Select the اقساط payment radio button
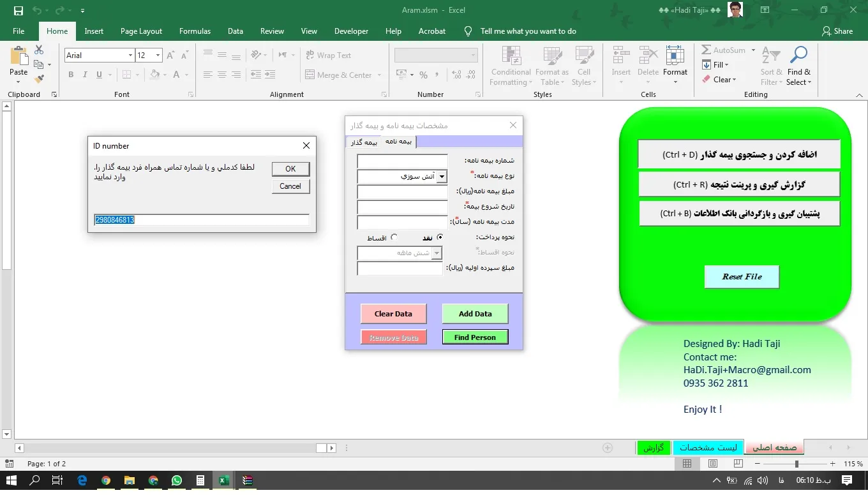Image resolution: width=868 pixels, height=495 pixels. pyautogui.click(x=394, y=237)
